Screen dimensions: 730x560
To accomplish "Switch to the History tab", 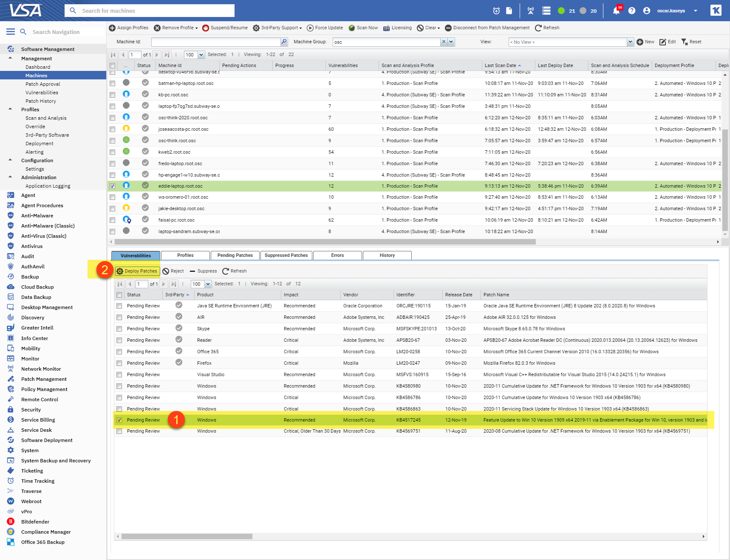I will pyautogui.click(x=387, y=255).
